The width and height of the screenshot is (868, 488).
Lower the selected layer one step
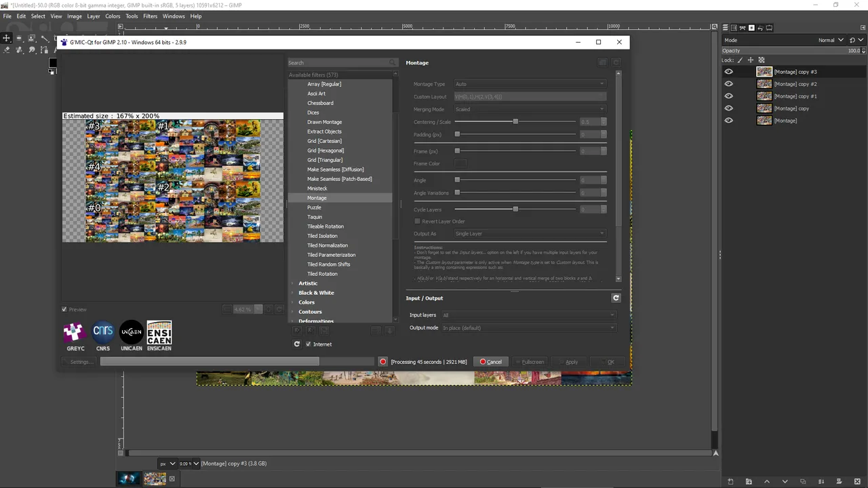click(785, 481)
